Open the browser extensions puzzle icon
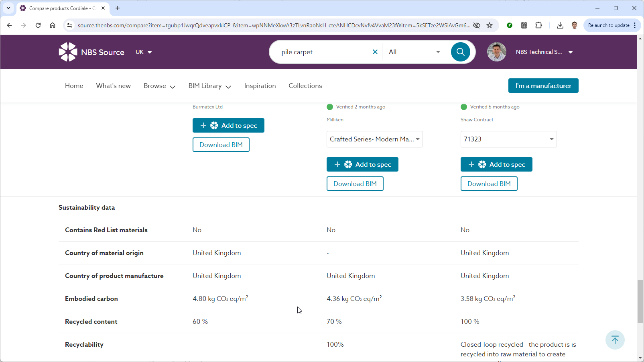The image size is (644, 362). point(539,25)
